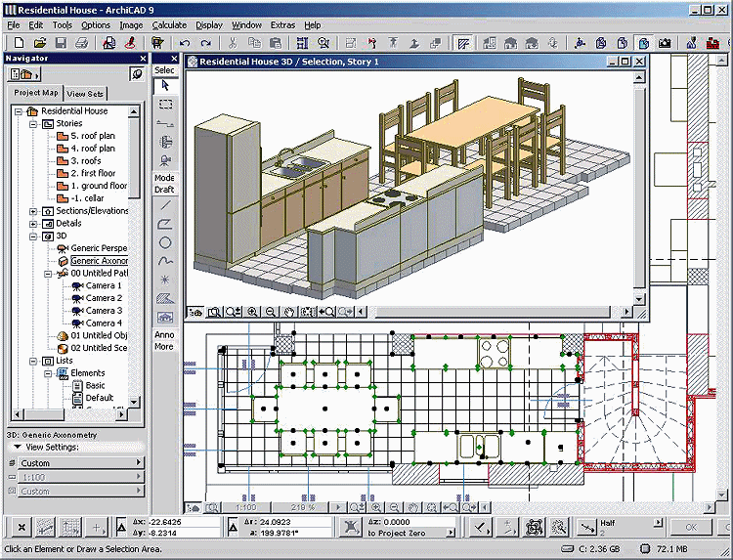Collapse the Lists tree node

(x=33, y=362)
